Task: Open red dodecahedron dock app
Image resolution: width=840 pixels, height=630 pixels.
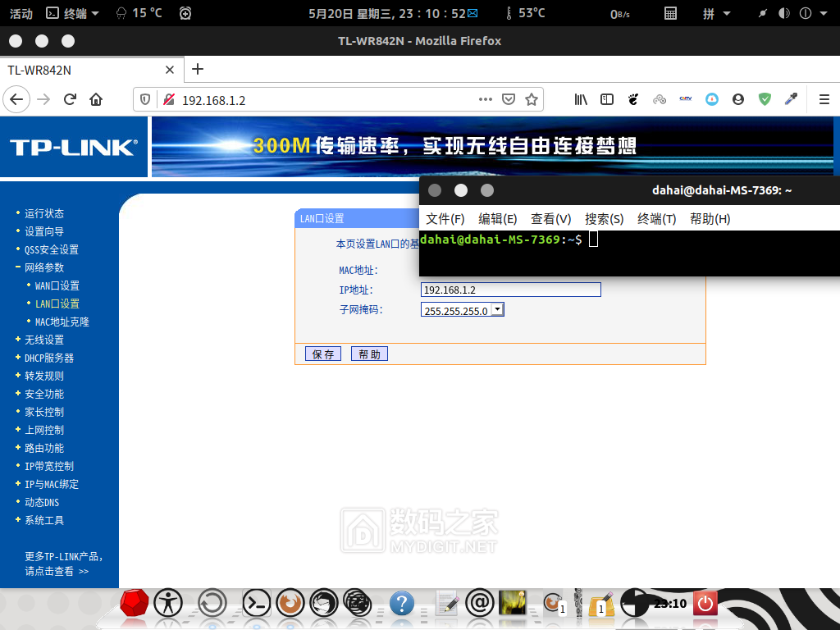Action: click(x=134, y=603)
